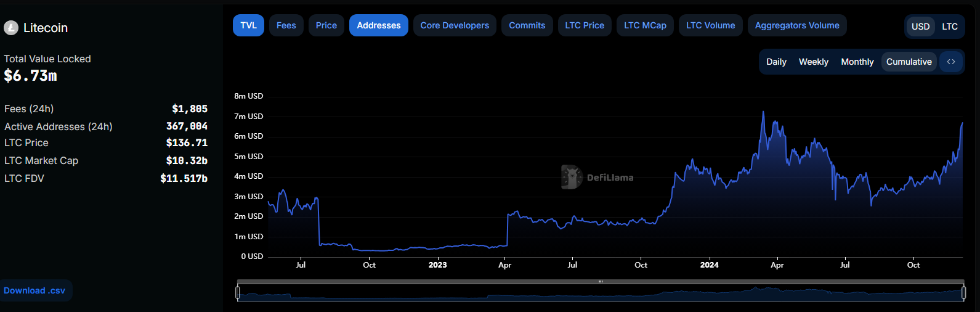980x312 pixels.
Task: Disable the Addresses chart metric
Action: click(378, 25)
